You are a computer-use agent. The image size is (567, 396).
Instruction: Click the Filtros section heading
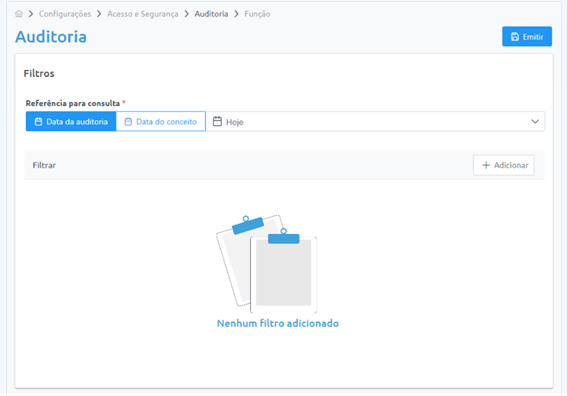click(x=39, y=73)
